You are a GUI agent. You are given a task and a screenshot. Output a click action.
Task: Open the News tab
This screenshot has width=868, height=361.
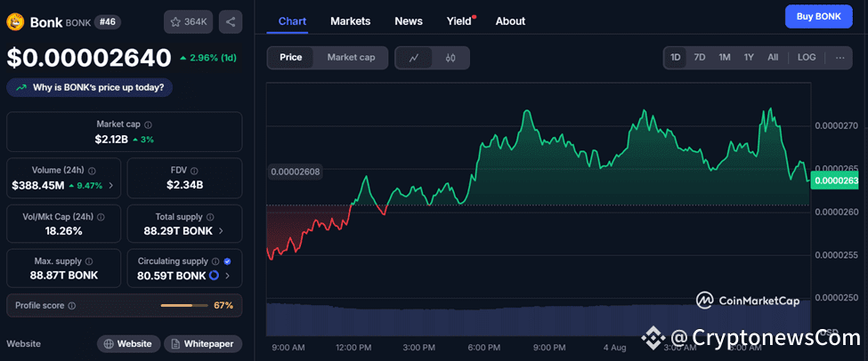409,21
